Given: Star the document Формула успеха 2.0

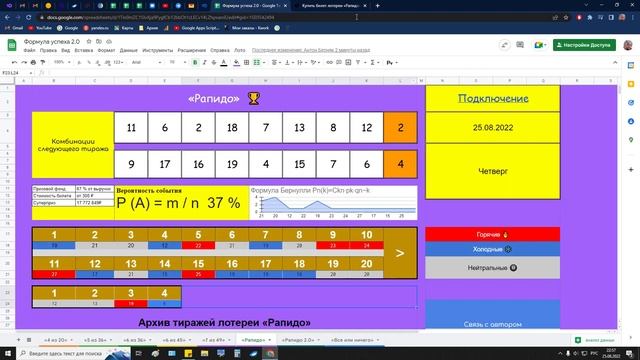Looking at the screenshot, I should [x=89, y=42].
